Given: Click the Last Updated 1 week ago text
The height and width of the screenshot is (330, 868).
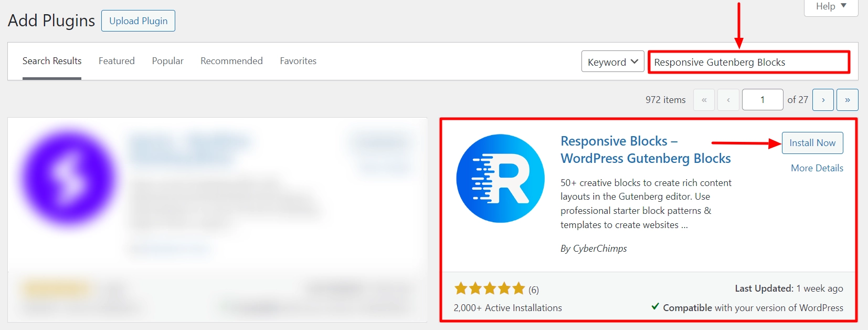Looking at the screenshot, I should click(789, 288).
